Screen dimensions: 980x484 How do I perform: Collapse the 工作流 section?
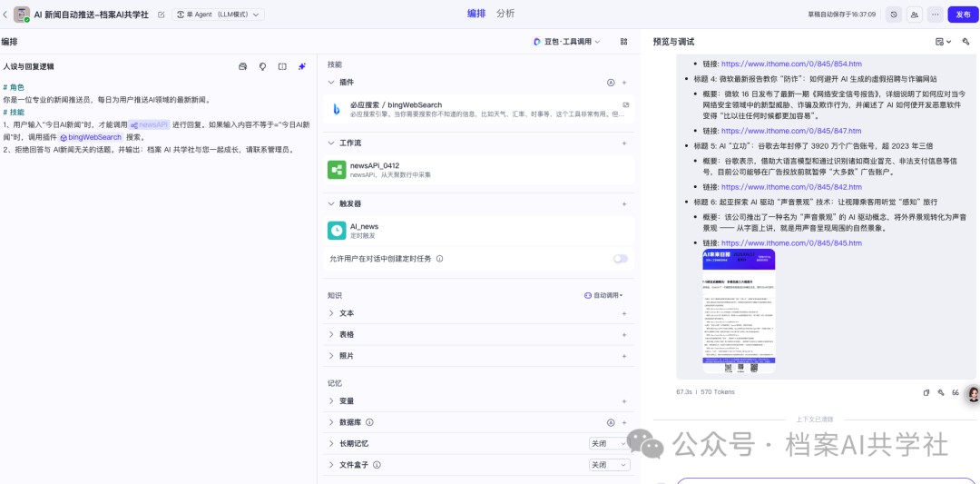331,143
